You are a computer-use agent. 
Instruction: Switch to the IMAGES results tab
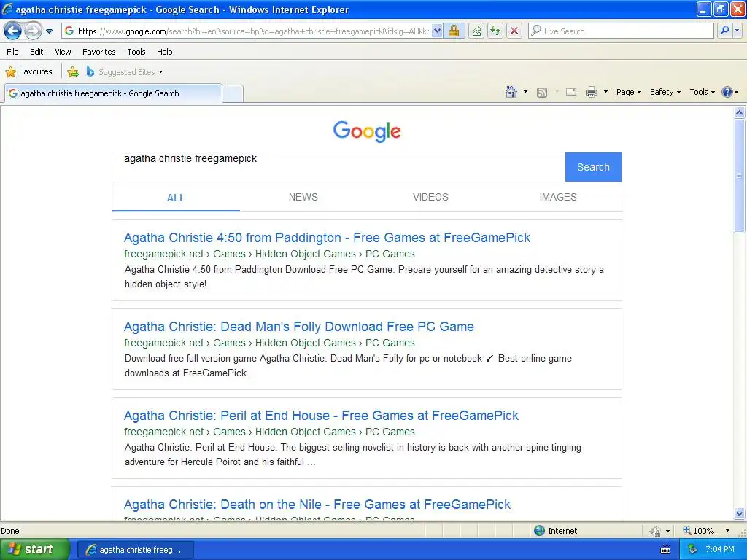(558, 197)
